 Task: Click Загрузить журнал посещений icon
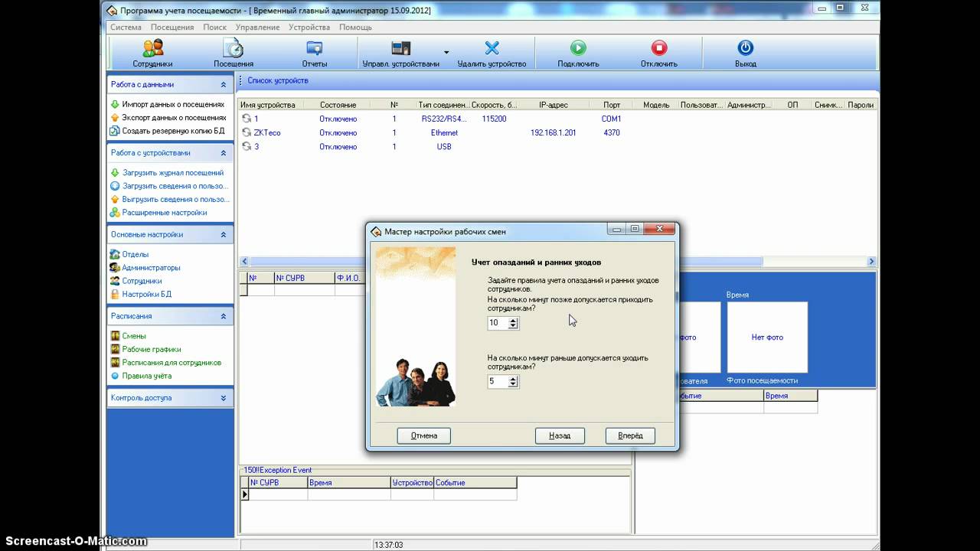tap(115, 173)
